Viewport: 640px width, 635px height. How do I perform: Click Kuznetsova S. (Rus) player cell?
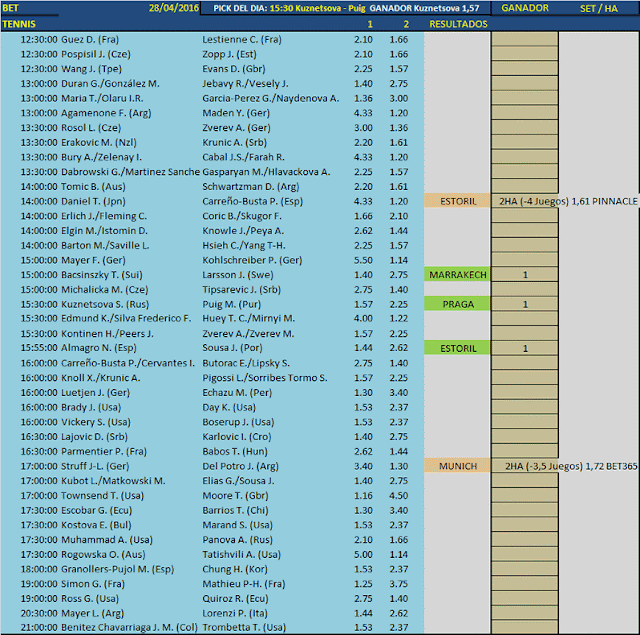pos(105,304)
